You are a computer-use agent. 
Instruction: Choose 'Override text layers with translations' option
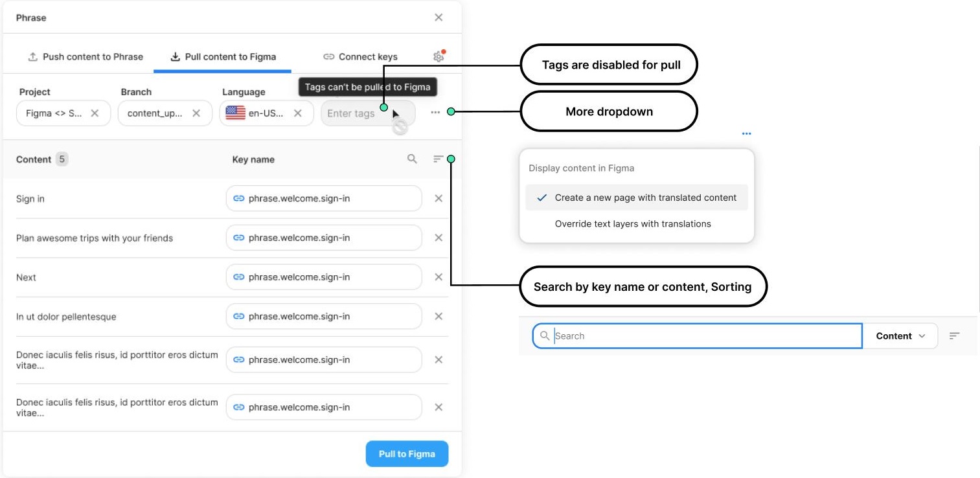633,223
